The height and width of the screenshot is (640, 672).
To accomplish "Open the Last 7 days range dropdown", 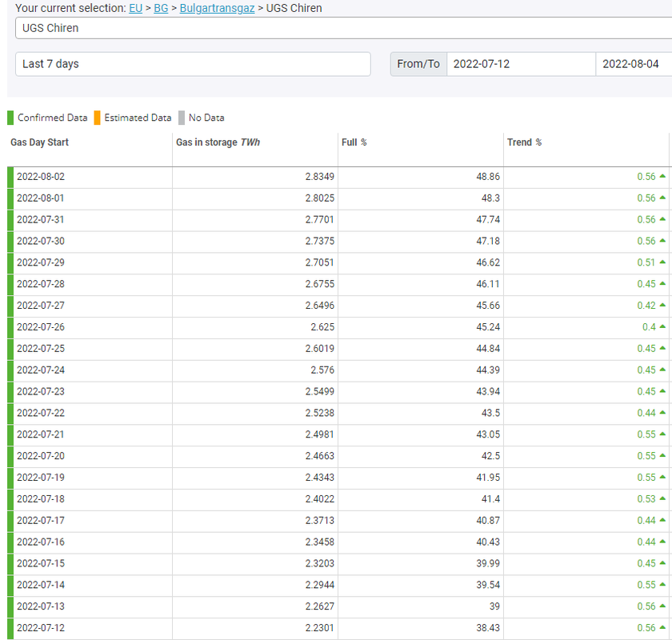I will click(193, 64).
